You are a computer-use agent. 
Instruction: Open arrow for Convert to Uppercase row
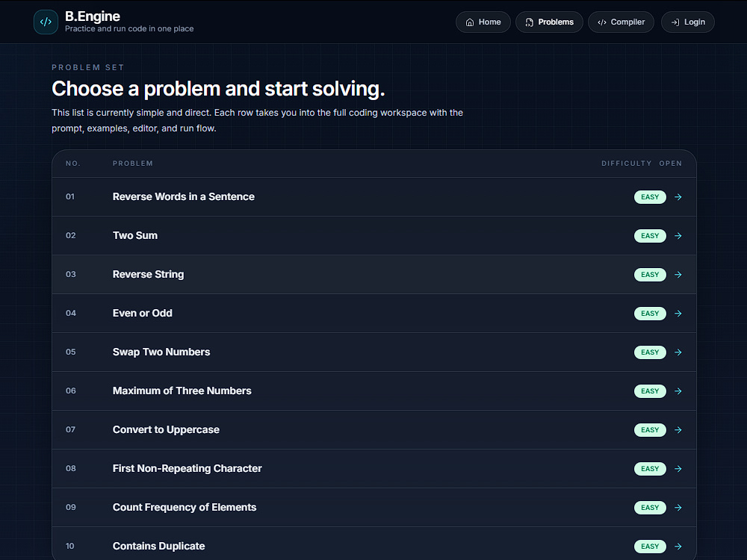pos(678,430)
